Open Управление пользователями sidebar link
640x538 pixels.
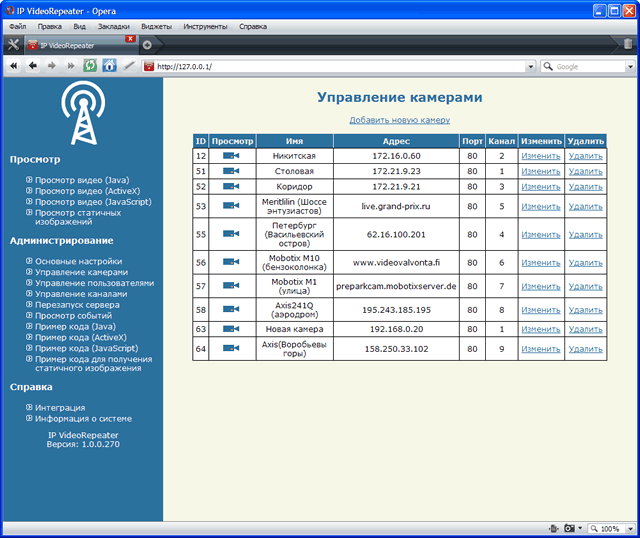[x=95, y=283]
